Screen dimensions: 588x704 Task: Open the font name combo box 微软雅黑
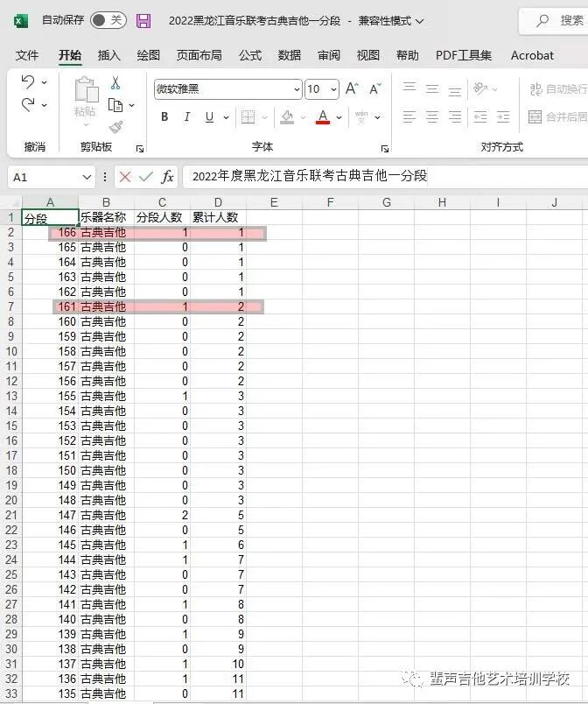pos(227,89)
